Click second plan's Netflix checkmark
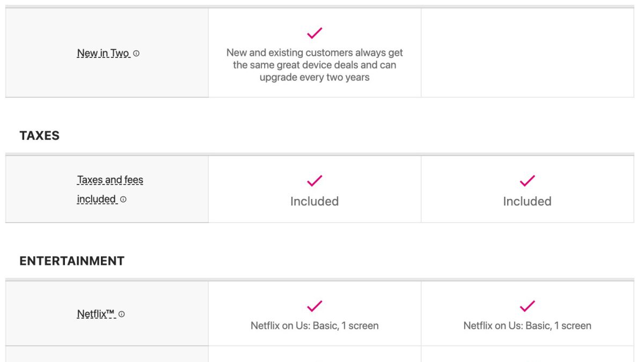 (527, 306)
